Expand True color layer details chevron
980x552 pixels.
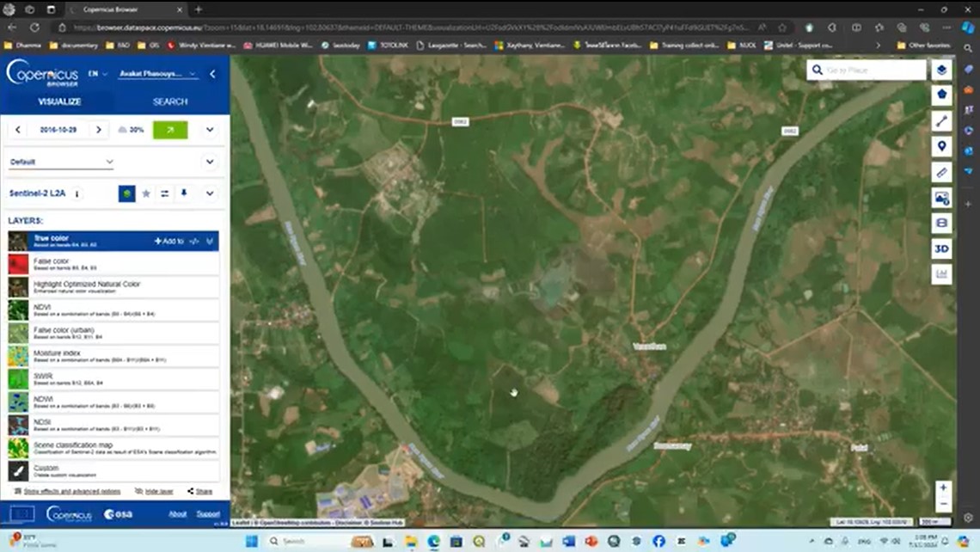[210, 242]
